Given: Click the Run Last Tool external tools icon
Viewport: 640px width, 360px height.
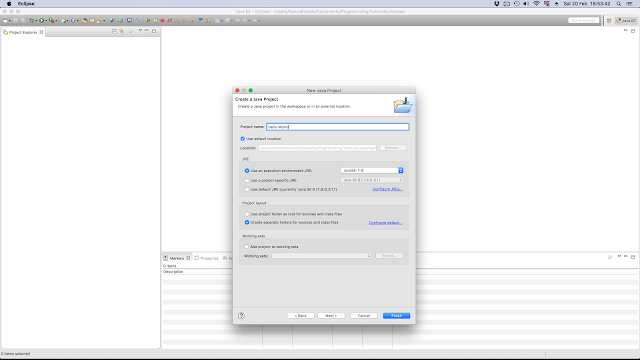Looking at the screenshot, I should pyautogui.click(x=51, y=20).
